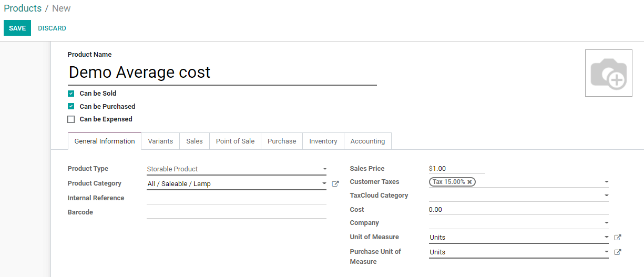
Task: Uncheck the Can be Sold checkbox
Action: 71,94
